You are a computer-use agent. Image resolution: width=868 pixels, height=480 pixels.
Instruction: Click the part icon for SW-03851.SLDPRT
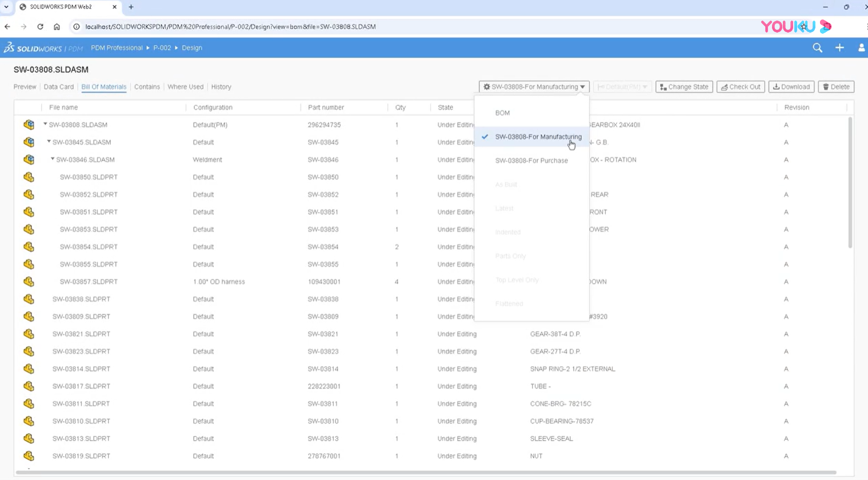(29, 212)
